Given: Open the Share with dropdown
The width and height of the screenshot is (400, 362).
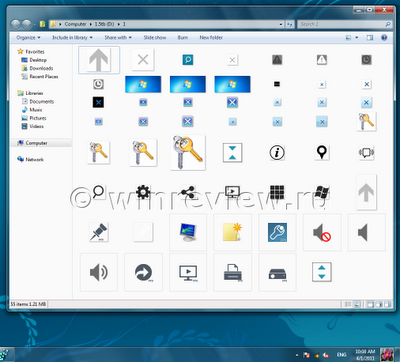Looking at the screenshot, I should pyautogui.click(x=118, y=38).
